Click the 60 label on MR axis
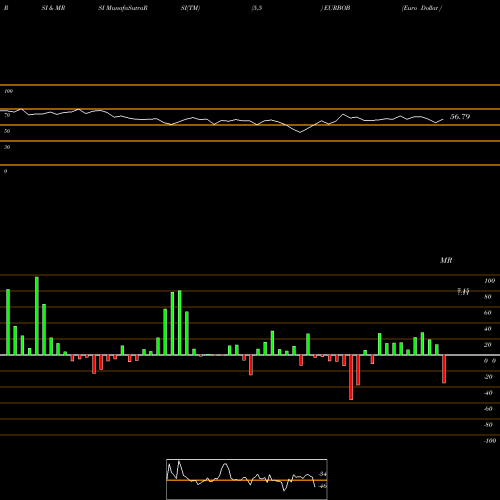The image size is (500, 500). [x=488, y=313]
